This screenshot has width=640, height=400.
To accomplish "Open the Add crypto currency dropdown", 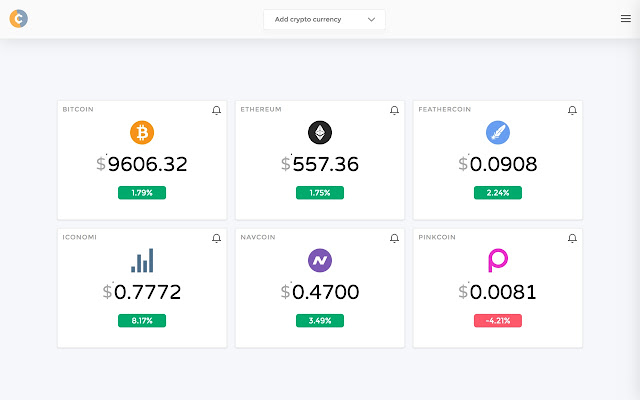I will click(324, 19).
